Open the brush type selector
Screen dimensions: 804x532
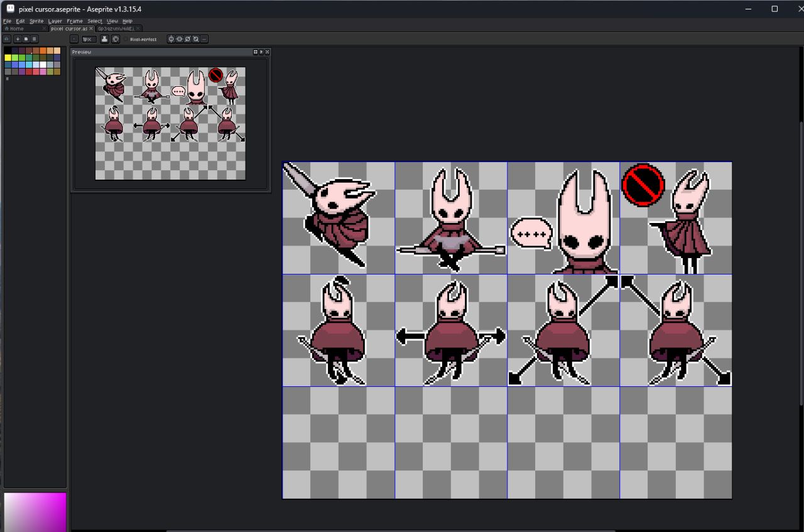coord(74,39)
